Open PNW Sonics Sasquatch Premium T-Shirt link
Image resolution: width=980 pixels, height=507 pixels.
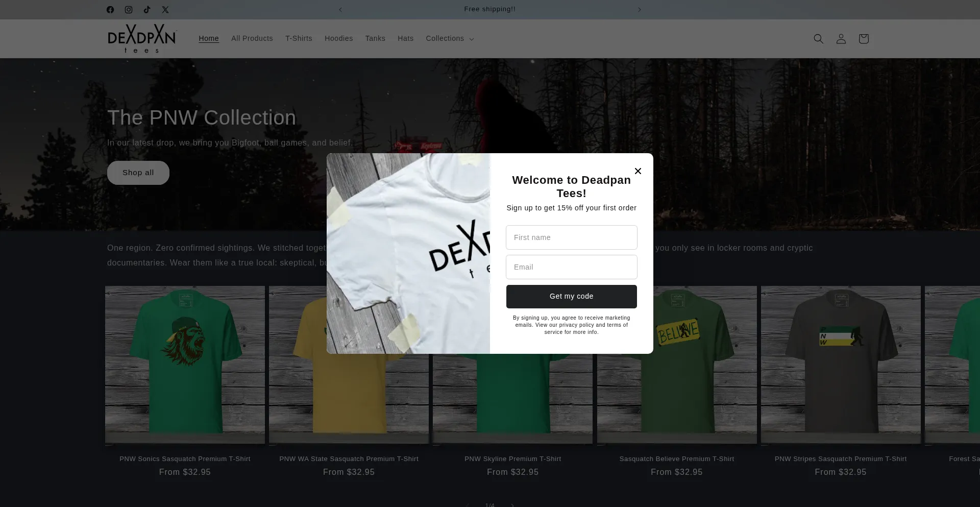[185, 459]
